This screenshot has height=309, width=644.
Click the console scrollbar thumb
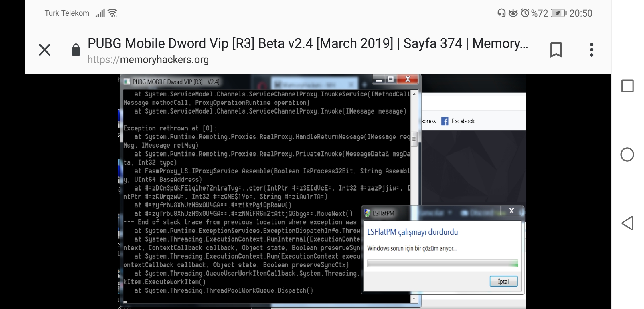pos(414,139)
